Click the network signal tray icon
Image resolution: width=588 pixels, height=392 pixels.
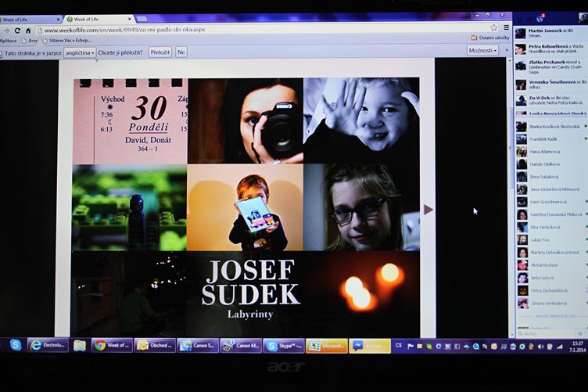(559, 347)
